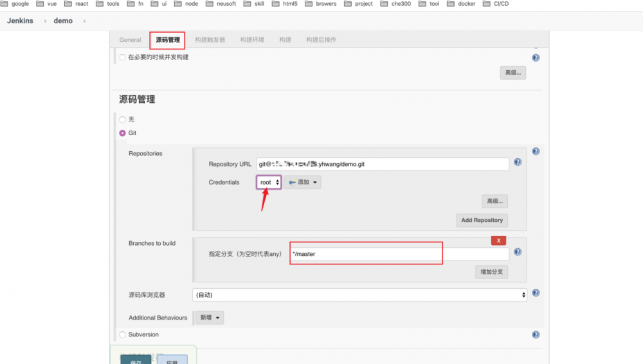Open help for 源码库浏览器 dropdown
Image resolution: width=643 pixels, height=364 pixels.
point(536,293)
